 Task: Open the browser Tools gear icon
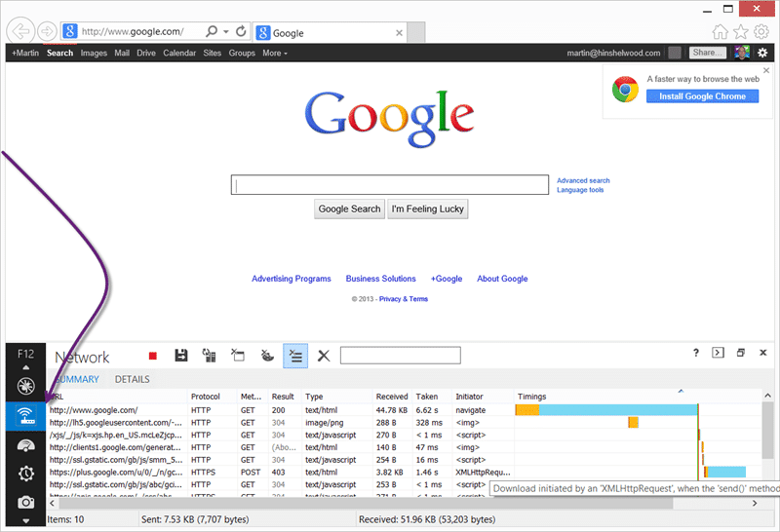[761, 32]
